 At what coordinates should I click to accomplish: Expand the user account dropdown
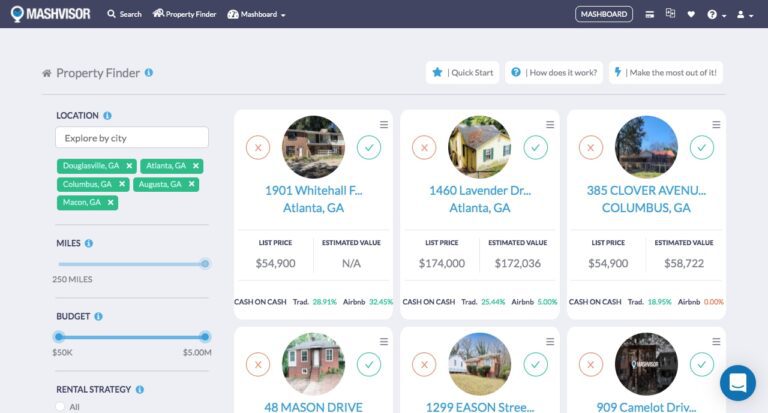(745, 15)
